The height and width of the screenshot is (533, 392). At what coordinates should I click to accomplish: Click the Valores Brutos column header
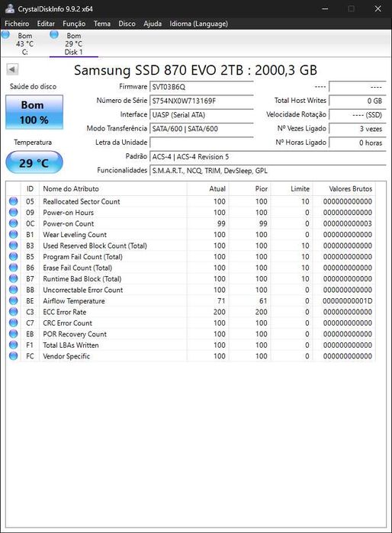pyautogui.click(x=344, y=188)
